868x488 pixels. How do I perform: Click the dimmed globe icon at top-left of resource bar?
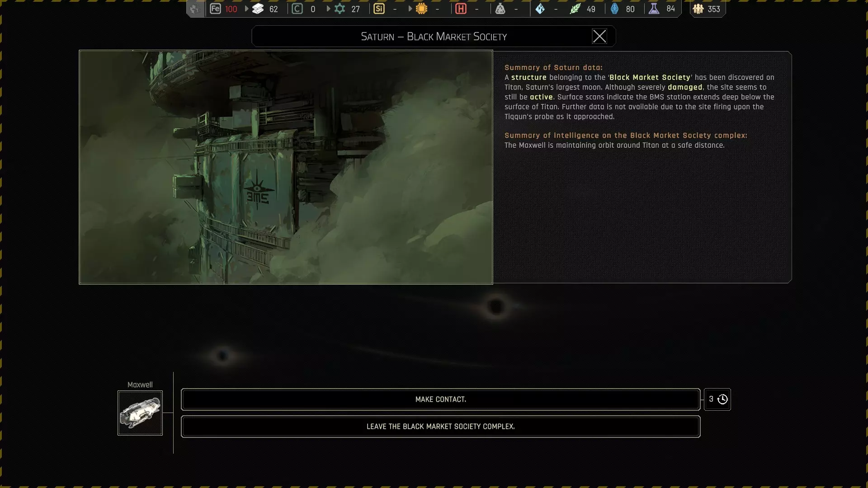tap(195, 9)
